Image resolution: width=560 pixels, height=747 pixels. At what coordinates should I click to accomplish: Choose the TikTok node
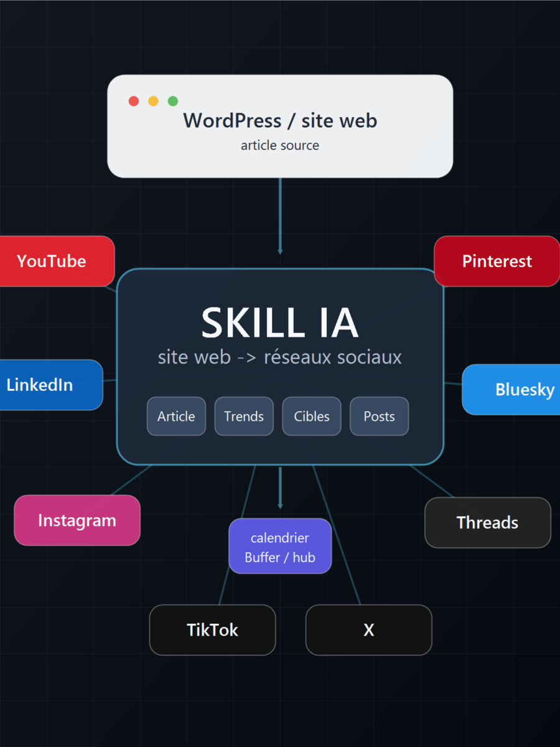tap(213, 630)
